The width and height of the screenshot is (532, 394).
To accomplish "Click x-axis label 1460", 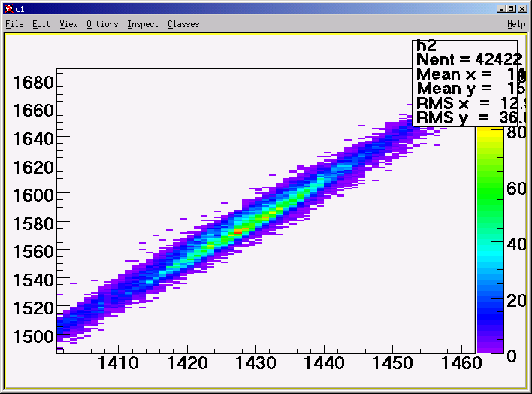I will 461,363.
